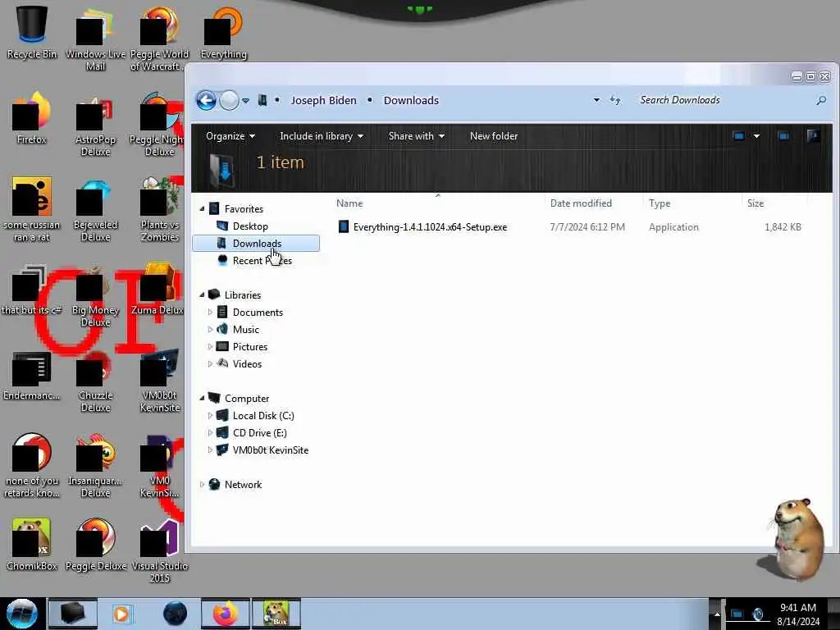
Task: Sort by the Size column header
Action: coord(756,203)
